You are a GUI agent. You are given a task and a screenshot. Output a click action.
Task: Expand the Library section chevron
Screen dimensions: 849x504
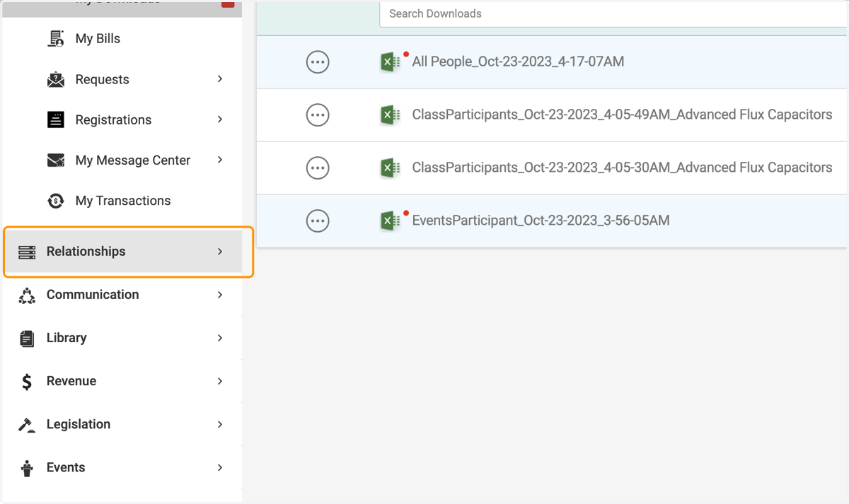click(220, 338)
